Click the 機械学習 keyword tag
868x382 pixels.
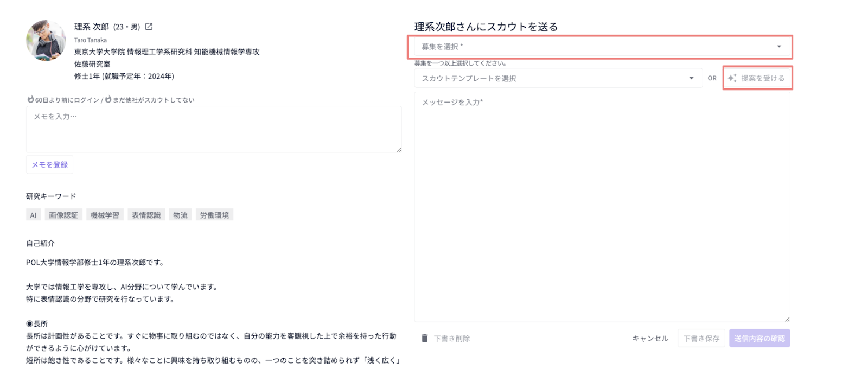tap(105, 215)
